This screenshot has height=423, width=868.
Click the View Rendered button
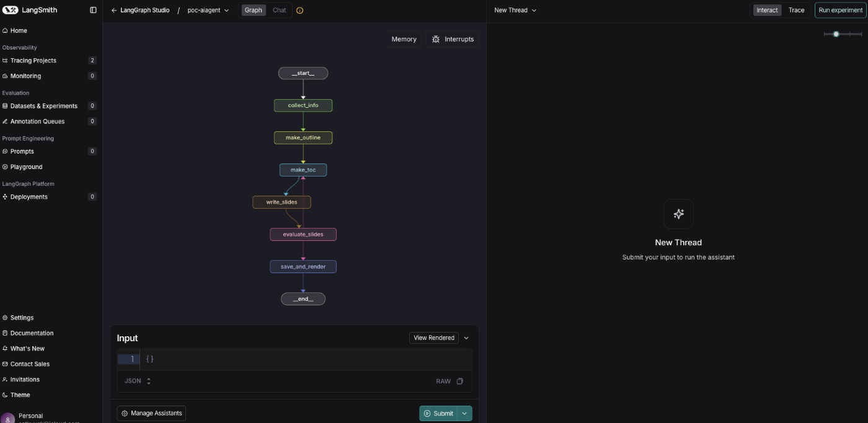434,338
